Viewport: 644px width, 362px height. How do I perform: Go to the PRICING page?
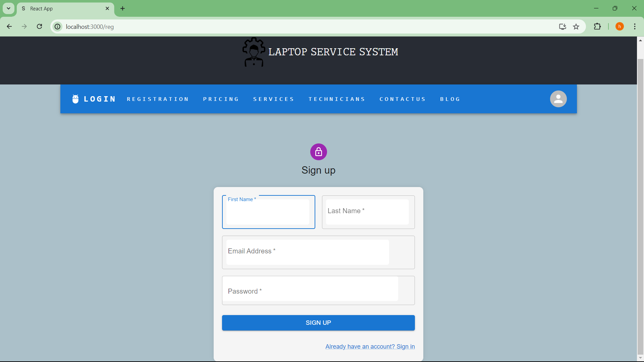(x=221, y=99)
